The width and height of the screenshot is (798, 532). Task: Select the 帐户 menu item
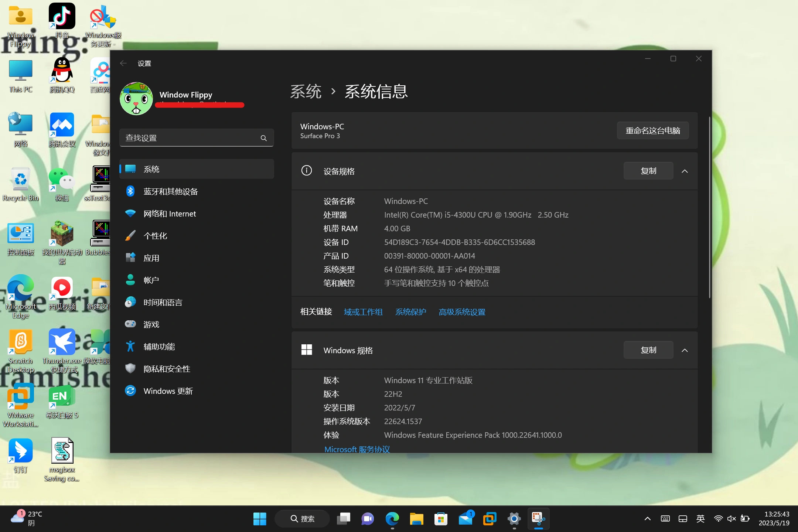[x=151, y=280]
